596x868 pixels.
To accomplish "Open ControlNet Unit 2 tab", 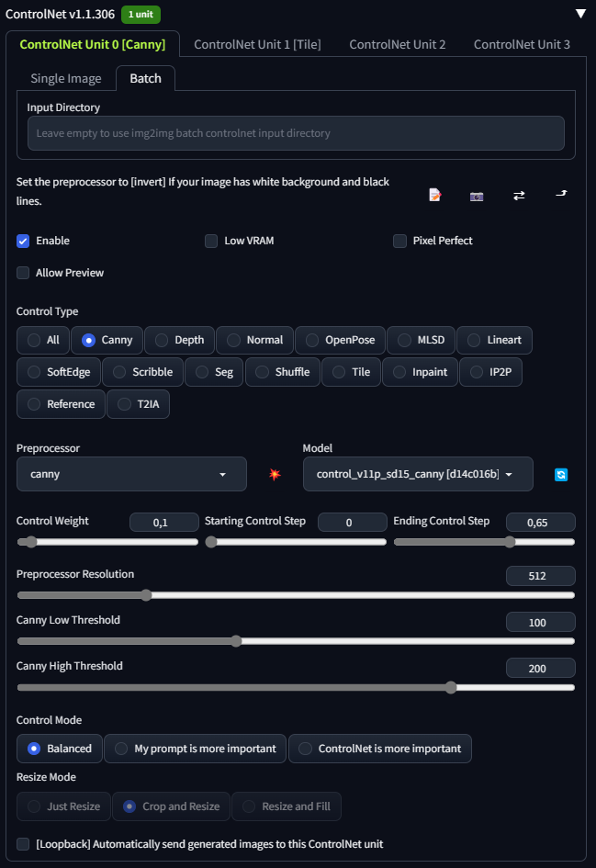I will coord(398,44).
